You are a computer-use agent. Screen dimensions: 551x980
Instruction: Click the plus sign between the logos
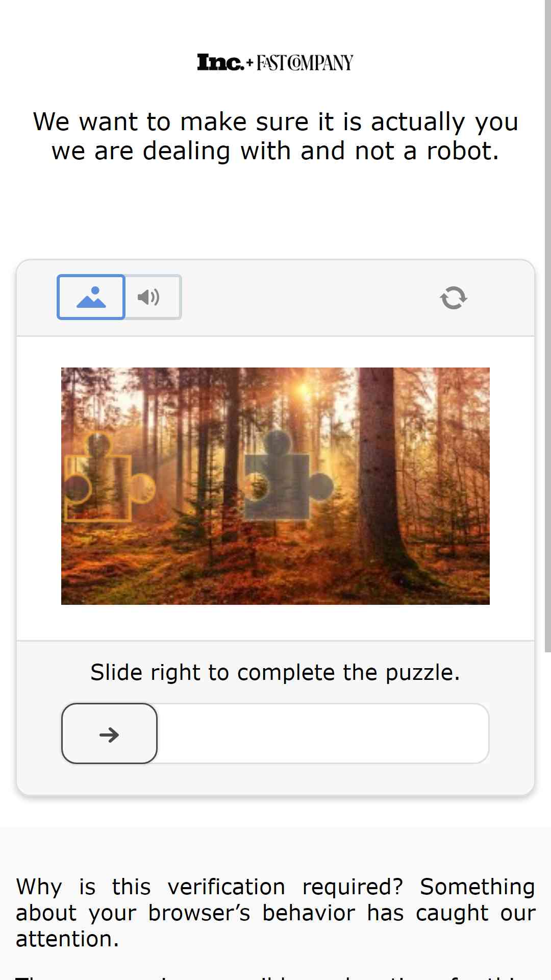pos(249,63)
